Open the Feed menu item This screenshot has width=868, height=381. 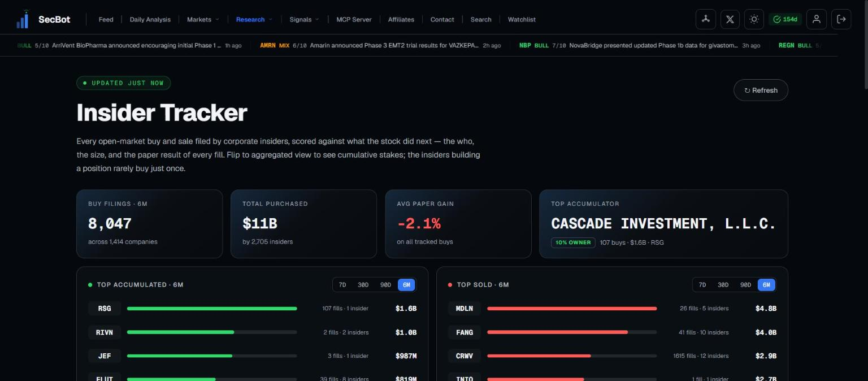click(x=106, y=19)
